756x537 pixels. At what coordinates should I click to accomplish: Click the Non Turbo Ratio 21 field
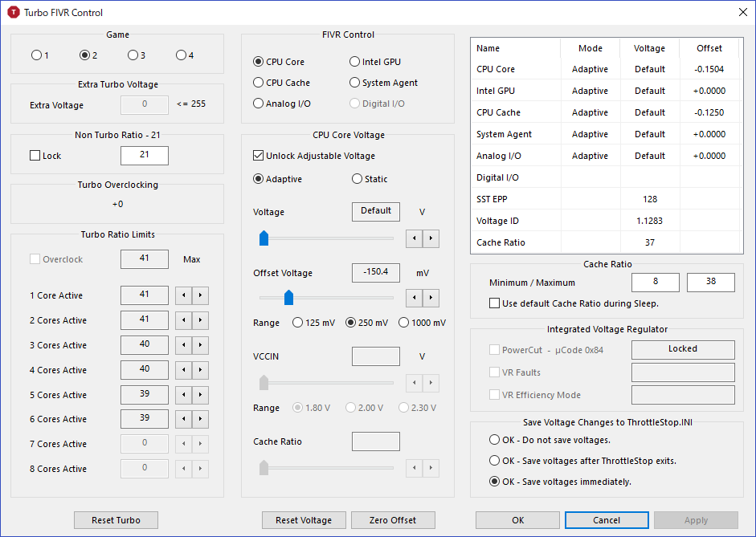[144, 156]
